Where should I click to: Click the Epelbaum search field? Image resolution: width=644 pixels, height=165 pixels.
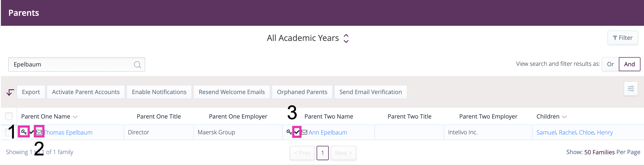point(76,64)
